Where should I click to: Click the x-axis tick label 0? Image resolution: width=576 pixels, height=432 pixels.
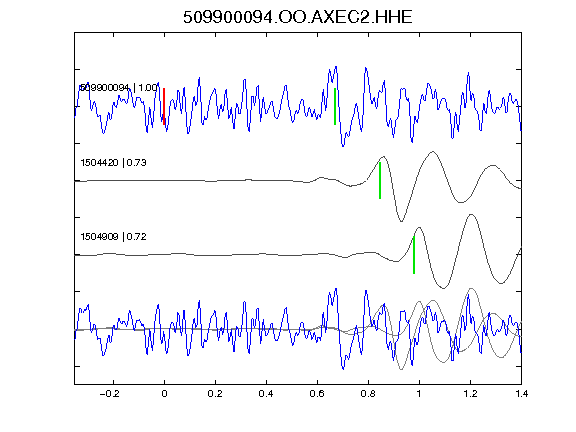164,394
